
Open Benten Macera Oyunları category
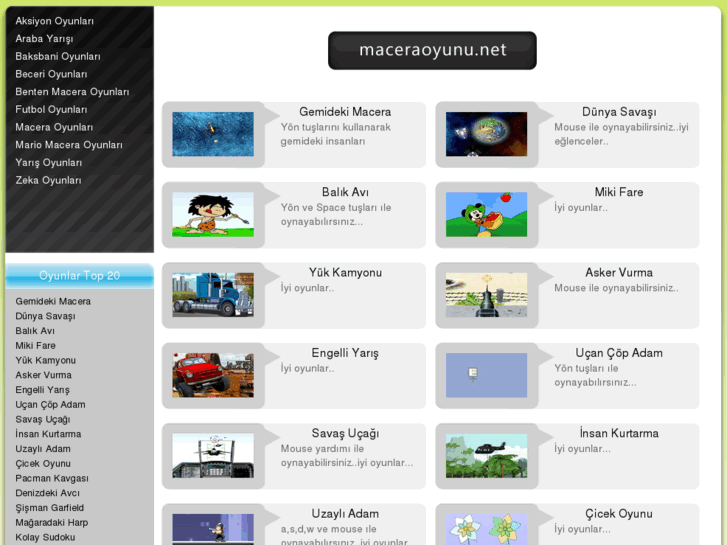72,91
